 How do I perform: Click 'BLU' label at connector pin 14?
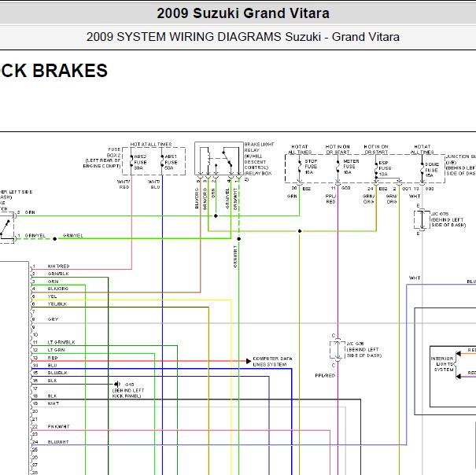52,366
